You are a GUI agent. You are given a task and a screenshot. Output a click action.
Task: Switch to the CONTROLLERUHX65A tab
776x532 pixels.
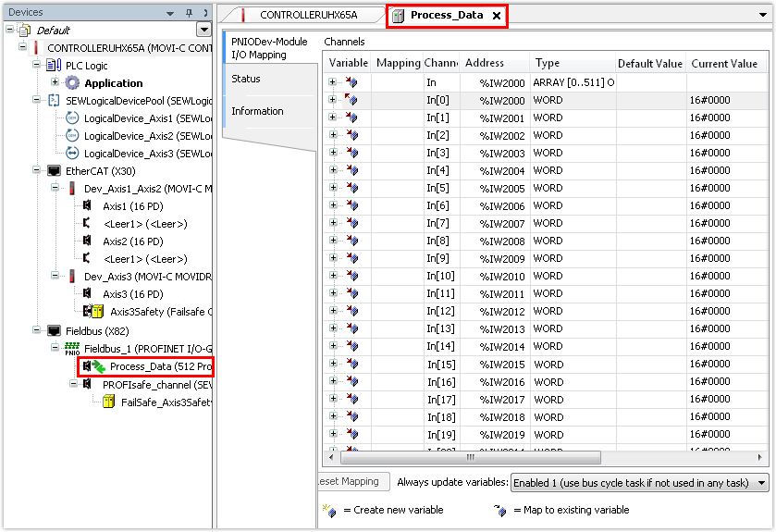click(x=307, y=16)
